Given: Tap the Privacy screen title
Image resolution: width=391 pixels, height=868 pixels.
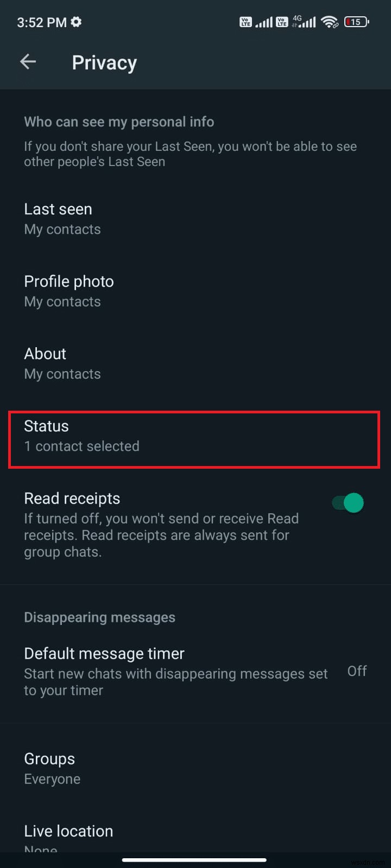Looking at the screenshot, I should 104,62.
